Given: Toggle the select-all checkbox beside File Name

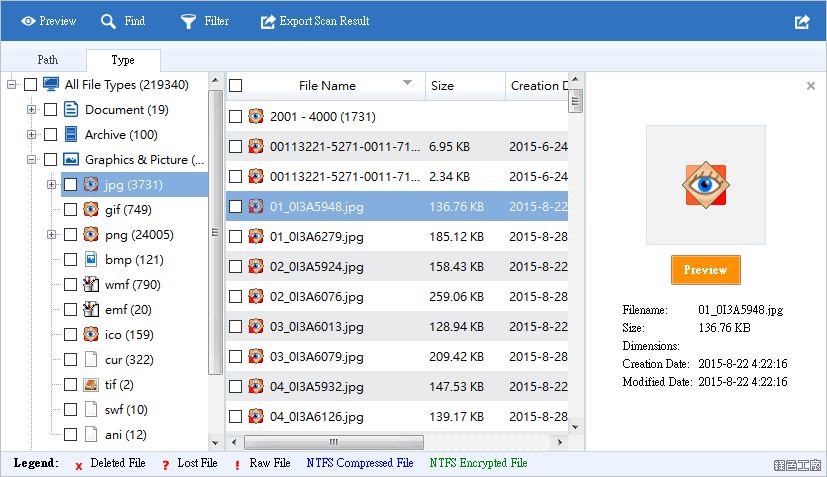Looking at the screenshot, I should point(236,85).
